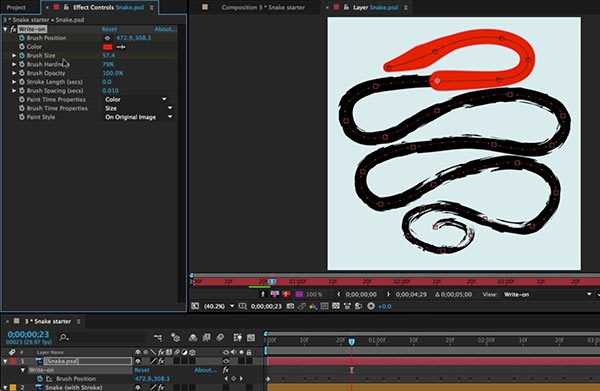
Task: Toggle the lock box for Snake.psd layer
Action: (249, 361)
